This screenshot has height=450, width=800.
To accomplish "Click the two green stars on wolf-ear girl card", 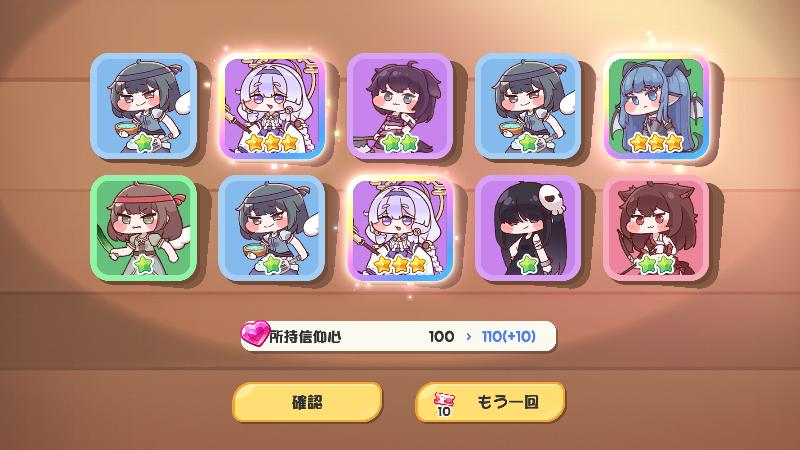I will tap(656, 264).
